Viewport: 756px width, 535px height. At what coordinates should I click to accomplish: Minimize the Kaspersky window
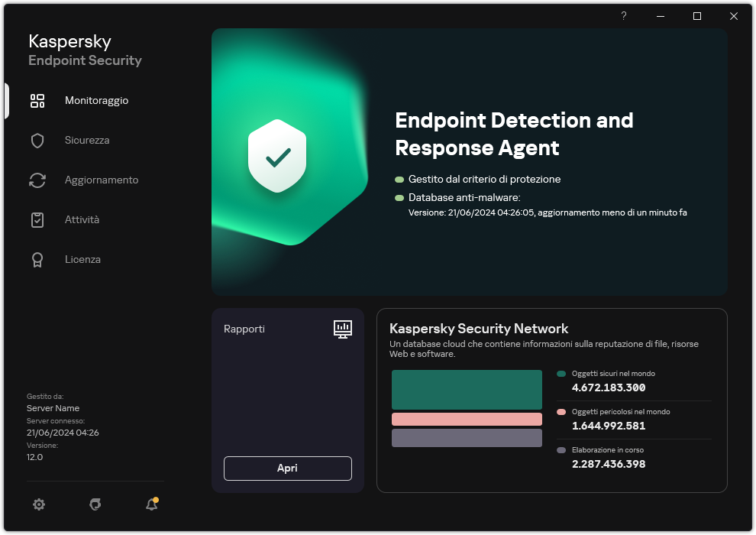[661, 16]
